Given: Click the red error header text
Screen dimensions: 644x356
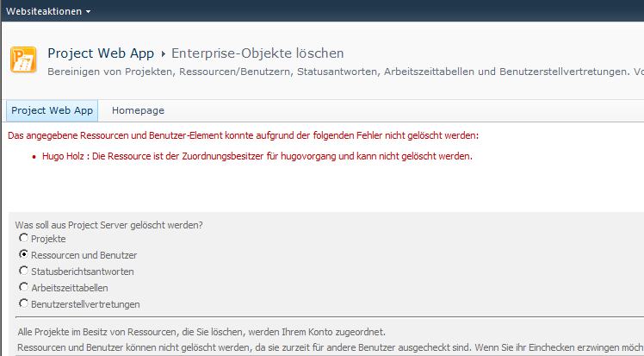Looking at the screenshot, I should 243,135.
